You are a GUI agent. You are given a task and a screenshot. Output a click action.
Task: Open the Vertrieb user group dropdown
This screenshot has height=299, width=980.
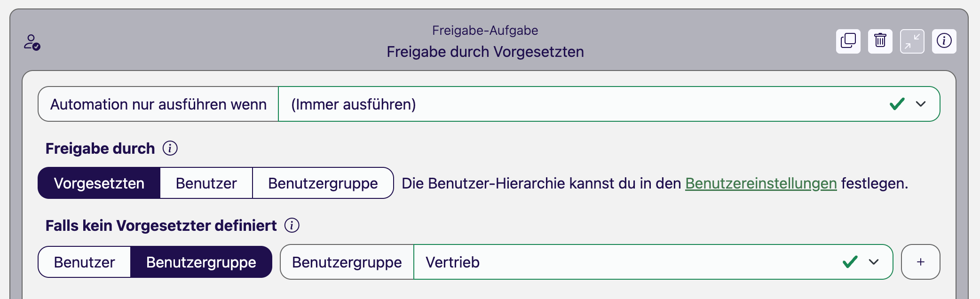(x=611, y=262)
